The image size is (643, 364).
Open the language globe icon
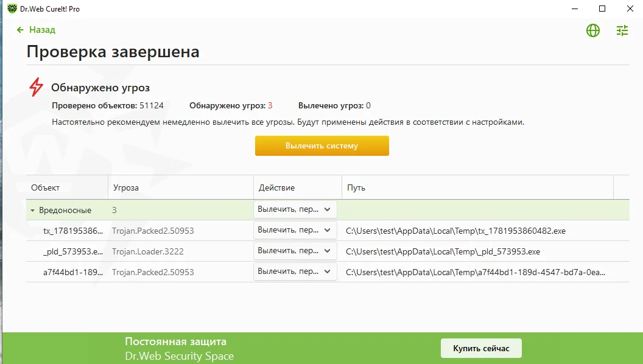click(x=592, y=30)
